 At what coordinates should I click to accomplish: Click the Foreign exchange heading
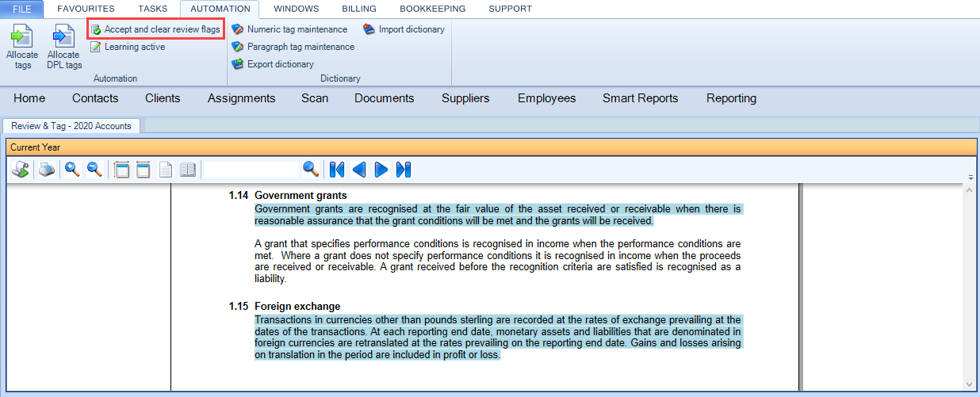tap(297, 307)
